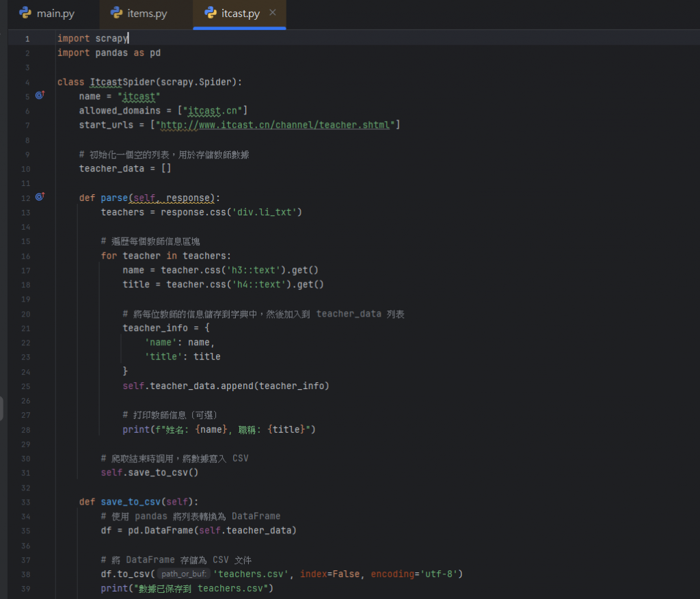Click 'for teacher in teachers:' line
Screen dimensions: 700x599
coord(165,256)
